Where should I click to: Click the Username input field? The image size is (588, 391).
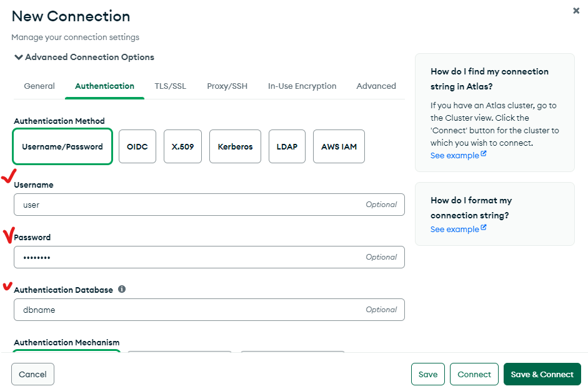(x=209, y=205)
